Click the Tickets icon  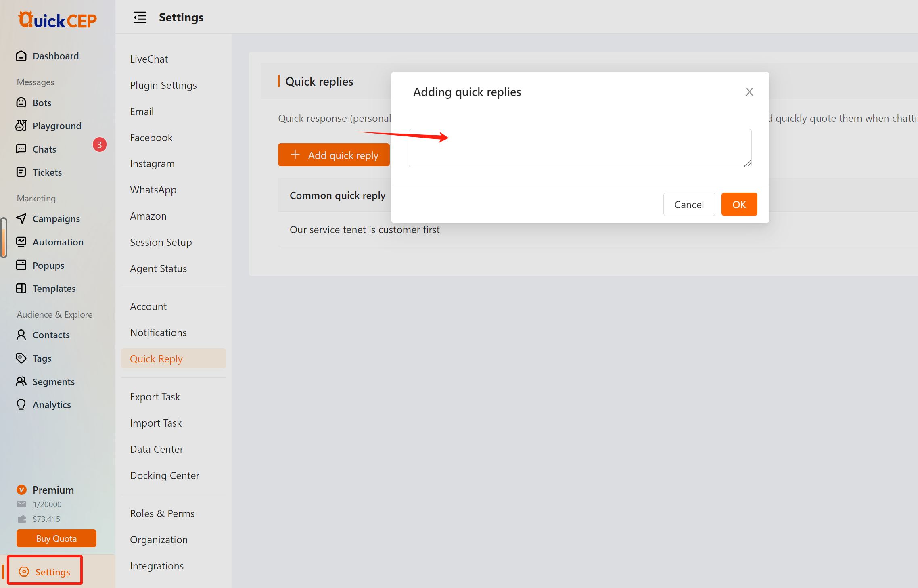tap(21, 172)
